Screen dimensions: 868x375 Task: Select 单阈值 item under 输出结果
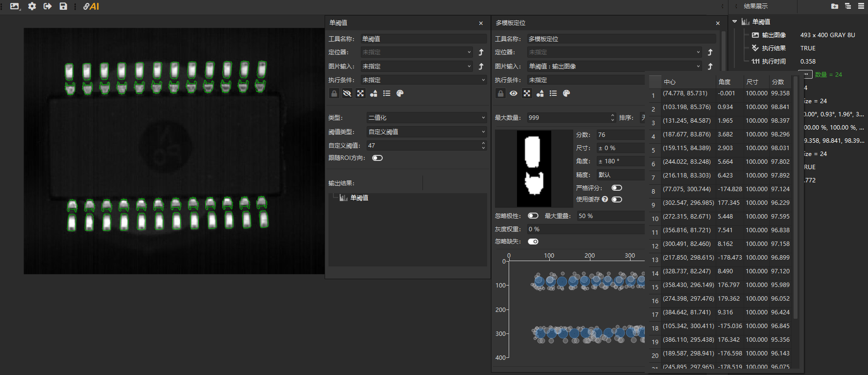(359, 198)
